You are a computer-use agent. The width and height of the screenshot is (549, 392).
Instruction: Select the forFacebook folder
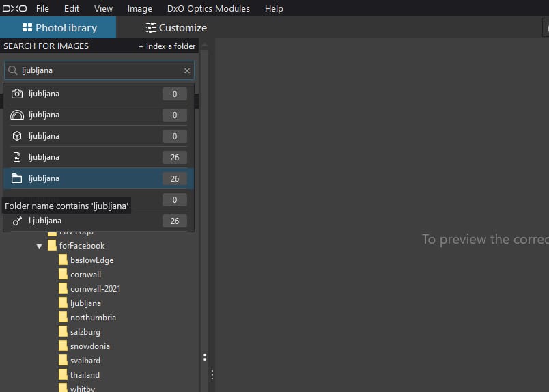point(82,246)
